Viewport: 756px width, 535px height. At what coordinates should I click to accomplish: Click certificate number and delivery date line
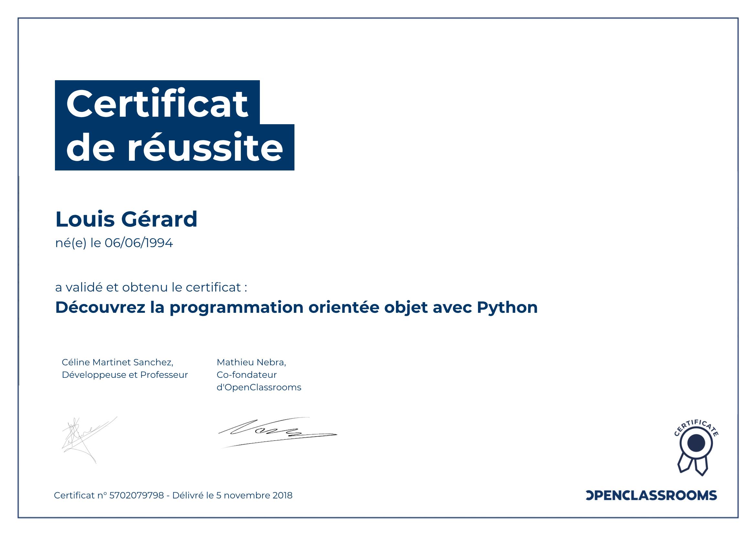(x=173, y=496)
